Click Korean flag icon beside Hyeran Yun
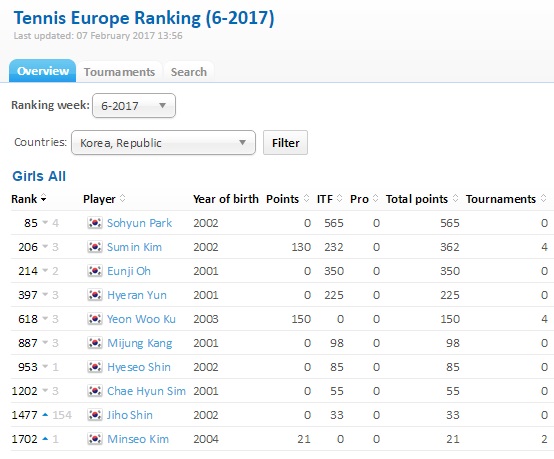 coord(95,295)
